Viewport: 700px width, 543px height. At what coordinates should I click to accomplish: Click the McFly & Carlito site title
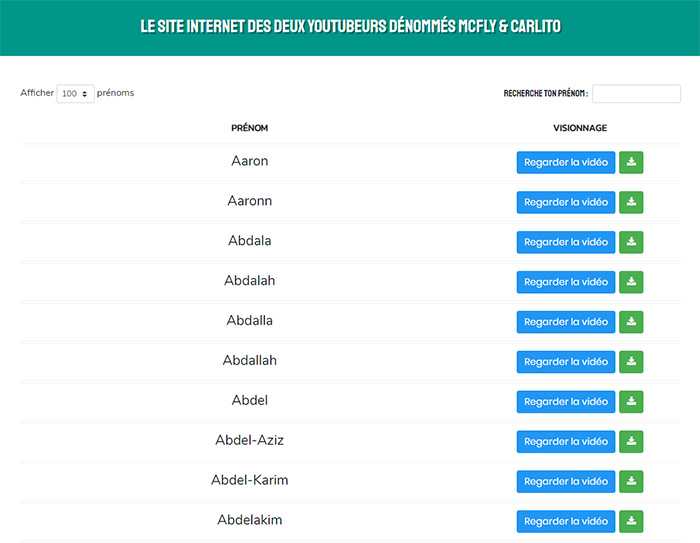(350, 25)
